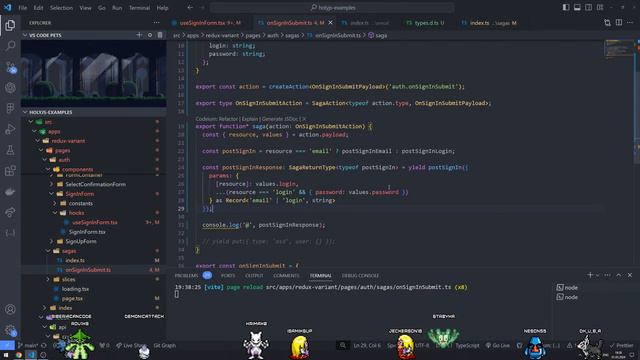Open the Go menu
Screen dimensions: 640x360
[102, 8]
